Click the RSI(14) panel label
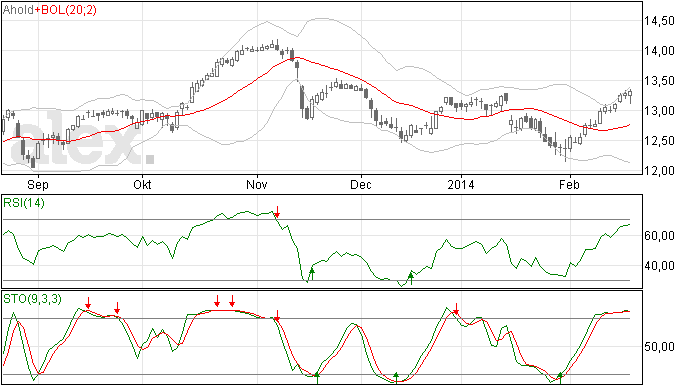 tap(24, 203)
